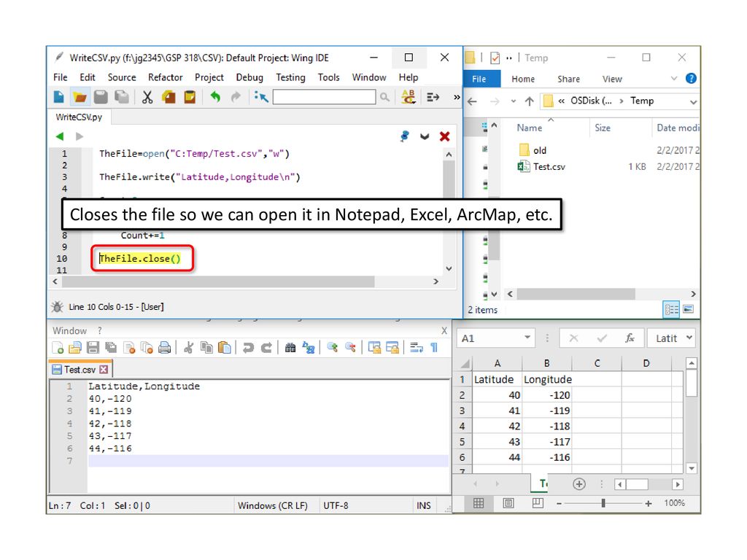Screen dimensions: 747x560
Task: Click the Cut scissors icon in Wing IDE
Action: (147, 97)
